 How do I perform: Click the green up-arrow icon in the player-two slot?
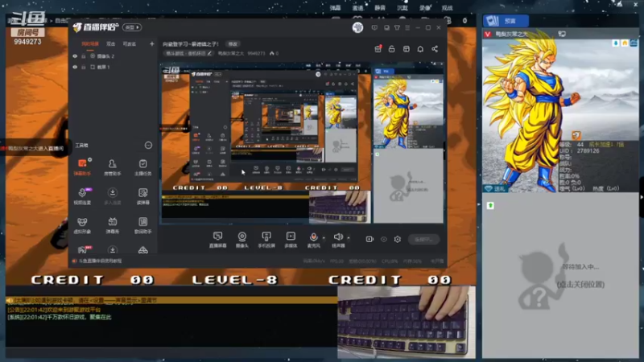pos(490,205)
